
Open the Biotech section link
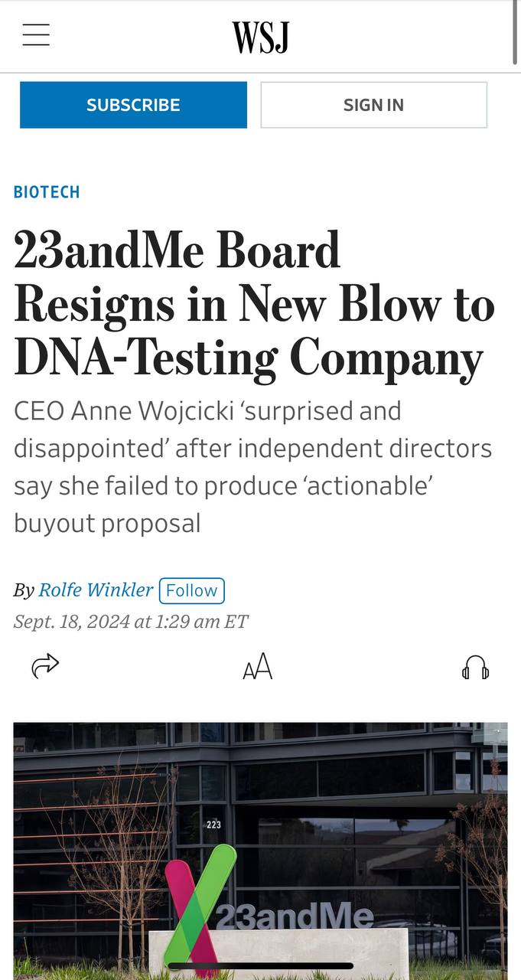coord(47,192)
